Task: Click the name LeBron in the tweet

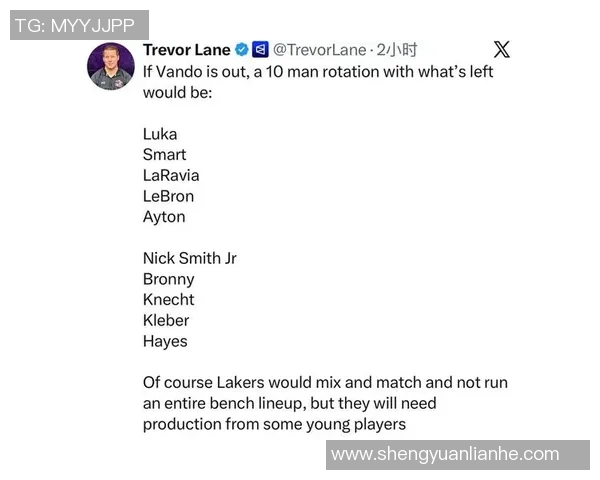Action: tap(168, 196)
